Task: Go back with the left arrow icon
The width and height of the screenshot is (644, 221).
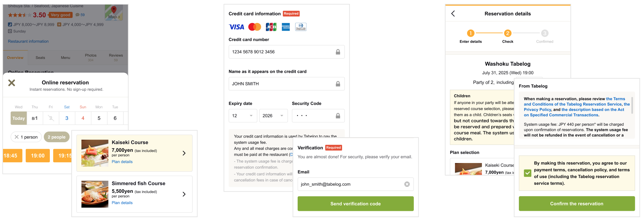Action: pos(453,14)
